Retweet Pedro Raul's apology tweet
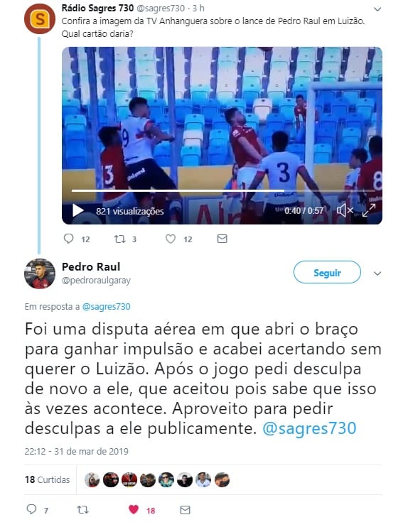Screen dimensions: 408x532 click(x=82, y=509)
